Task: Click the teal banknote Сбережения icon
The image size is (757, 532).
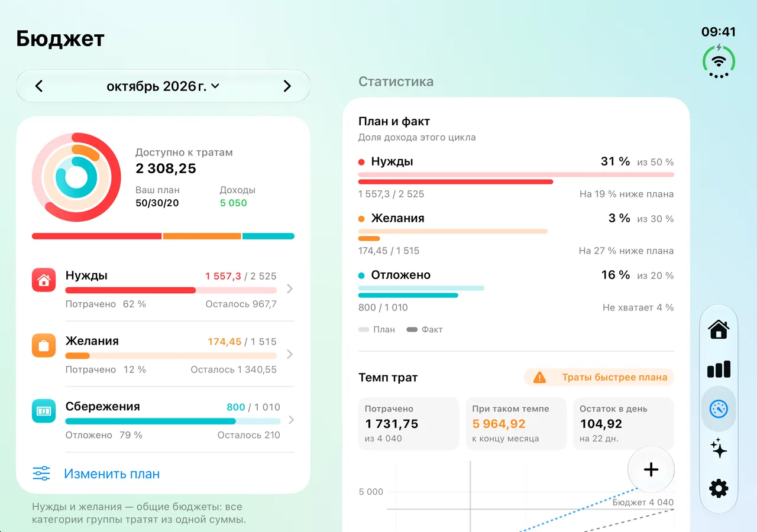Action: click(44, 411)
